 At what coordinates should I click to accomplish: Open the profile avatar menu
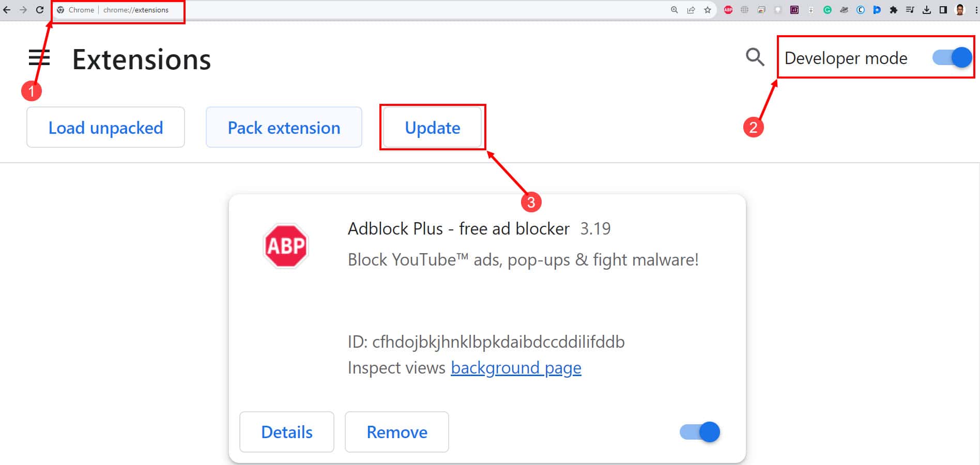(x=960, y=10)
